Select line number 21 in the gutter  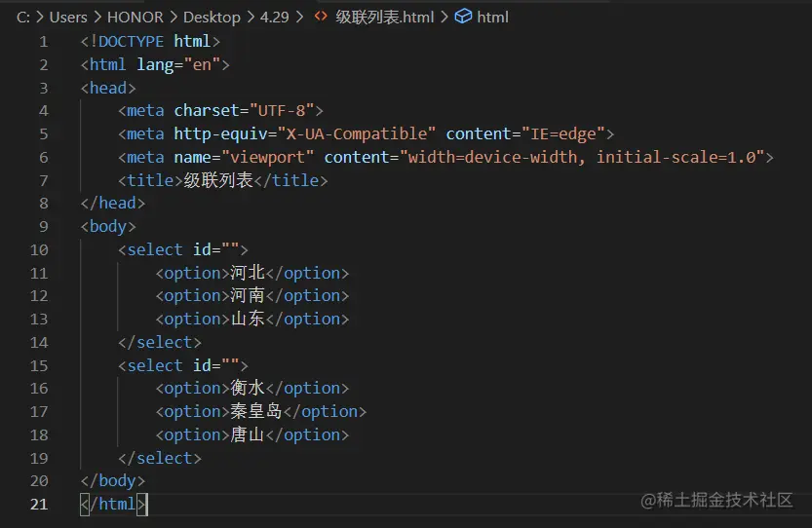point(39,504)
